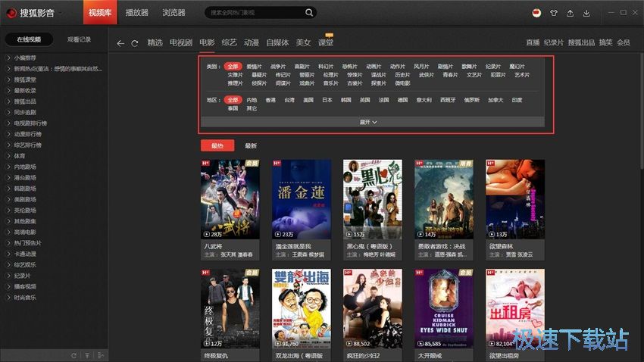Sort movies by 最新

point(251,145)
